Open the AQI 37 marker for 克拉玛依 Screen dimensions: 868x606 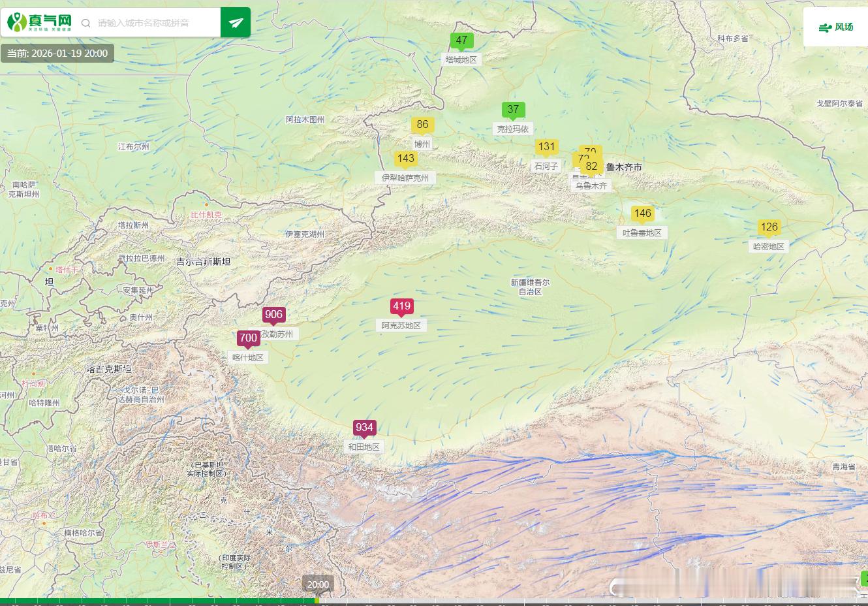click(513, 110)
